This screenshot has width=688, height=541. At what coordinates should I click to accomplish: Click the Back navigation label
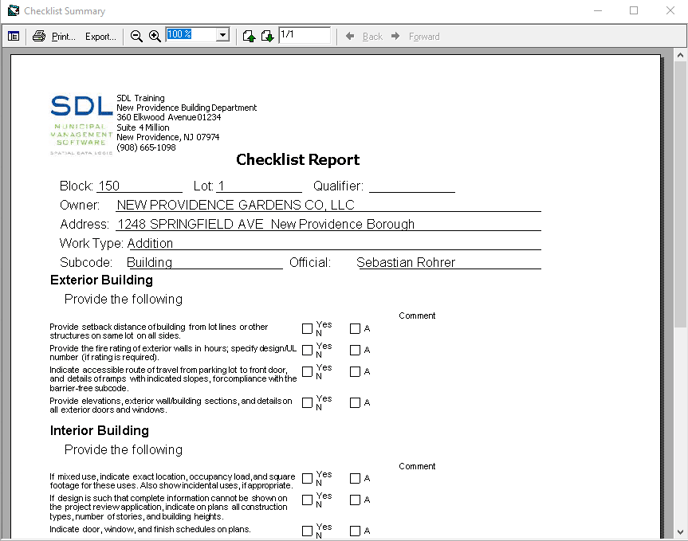click(x=373, y=37)
